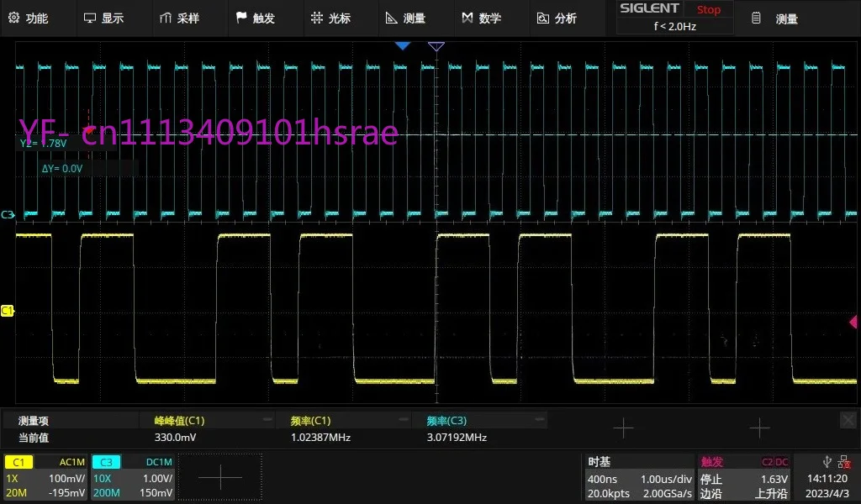The image size is (861, 504).
Task: Click the C3 1.00V/ vertical scale
Action: click(x=157, y=478)
